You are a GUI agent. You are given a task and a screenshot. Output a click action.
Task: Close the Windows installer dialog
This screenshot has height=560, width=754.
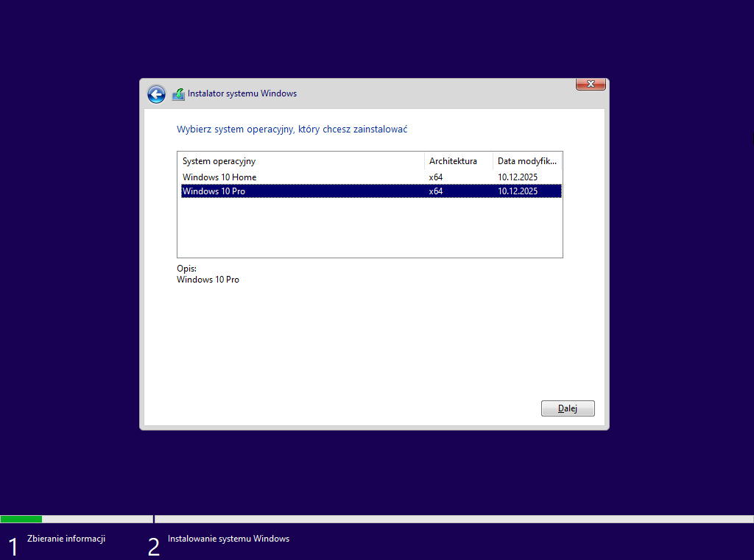[591, 85]
